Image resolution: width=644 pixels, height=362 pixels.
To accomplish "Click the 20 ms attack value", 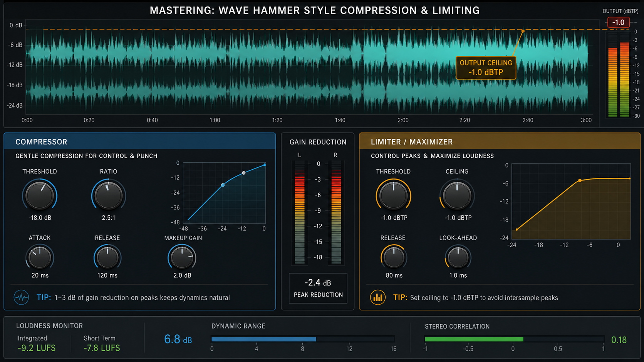I will pos(40,275).
